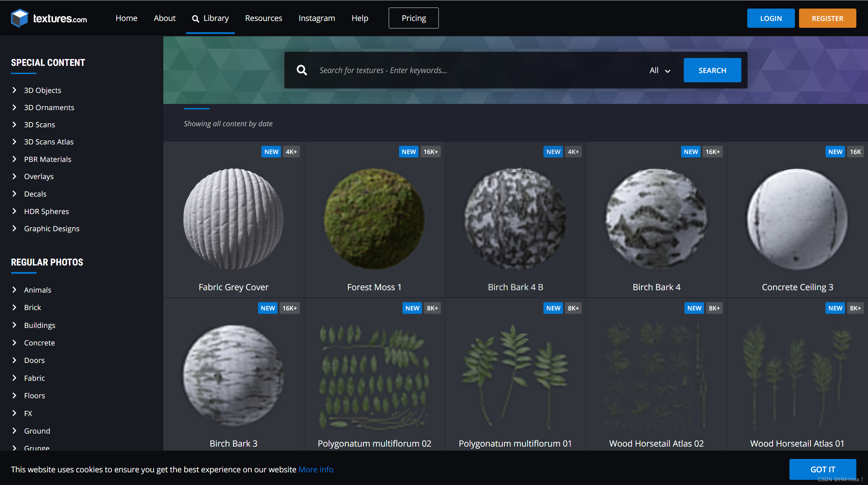
Task: Open the All category dropdown in search
Action: click(659, 70)
